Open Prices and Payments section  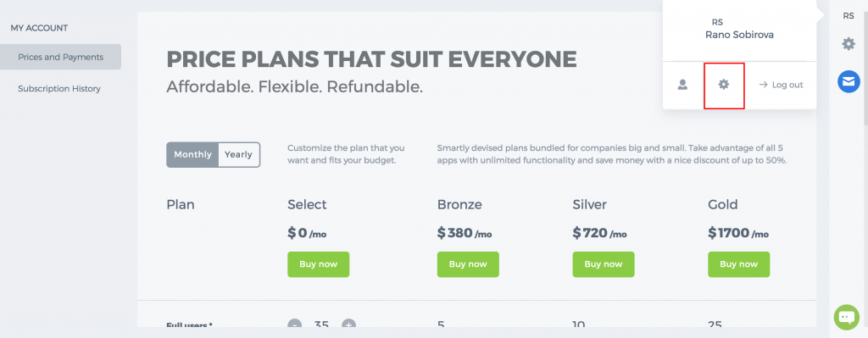point(60,57)
